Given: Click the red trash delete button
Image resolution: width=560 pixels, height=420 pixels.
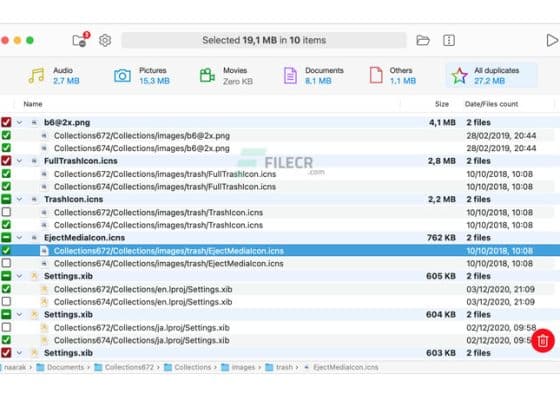Looking at the screenshot, I should [543, 340].
